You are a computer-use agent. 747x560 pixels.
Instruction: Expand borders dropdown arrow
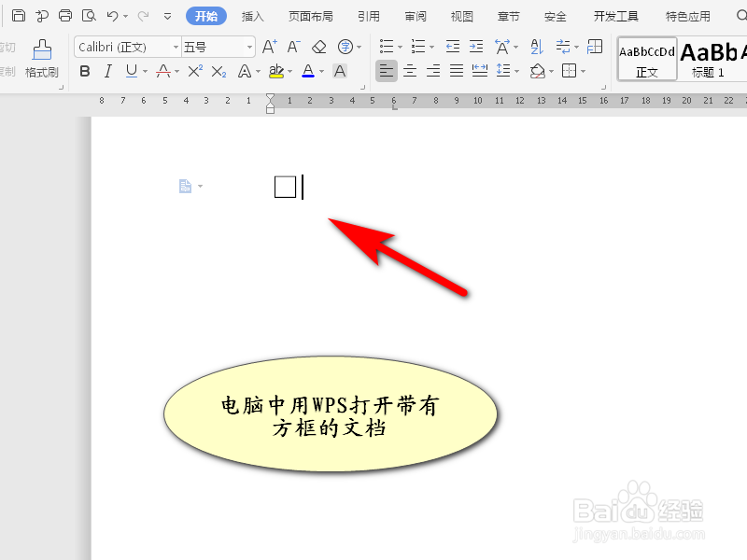click(583, 72)
